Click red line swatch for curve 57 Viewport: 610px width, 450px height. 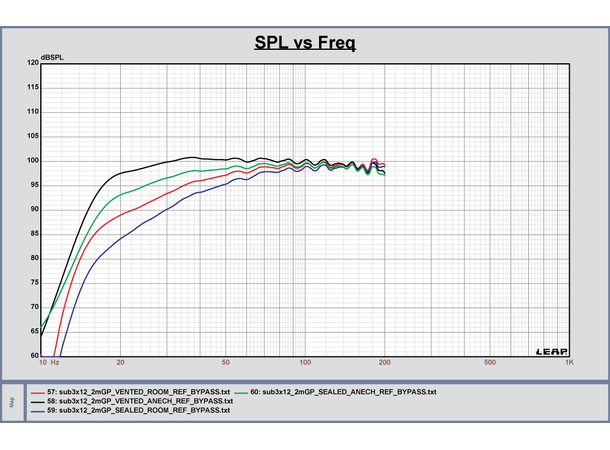click(x=38, y=393)
